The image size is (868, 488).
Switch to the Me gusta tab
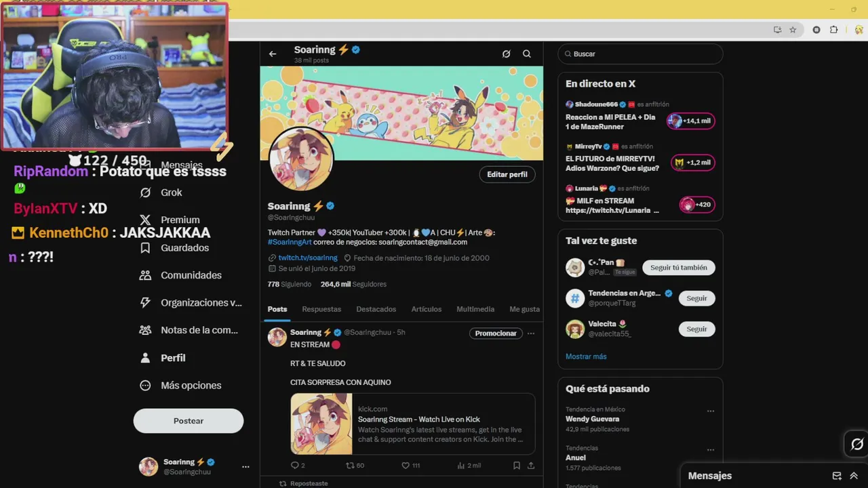click(525, 309)
